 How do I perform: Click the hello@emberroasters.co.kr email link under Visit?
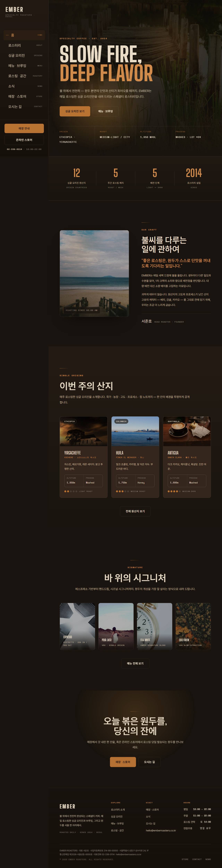tap(161, 830)
